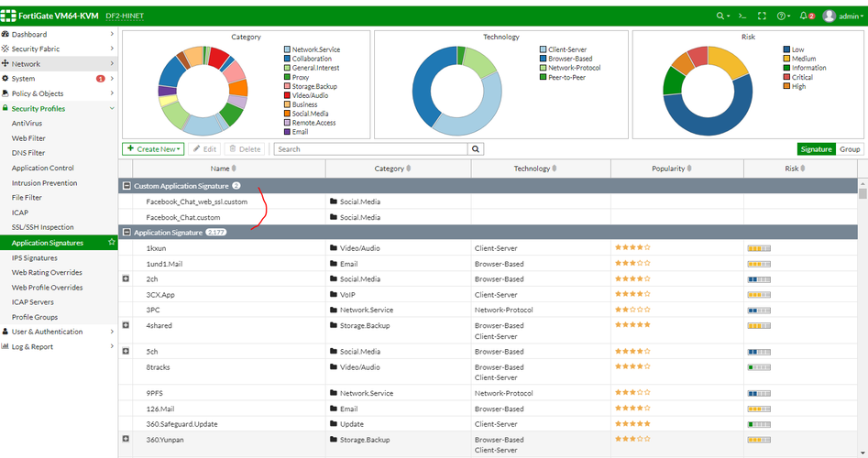Click the Dashboard icon in sidebar

click(x=5, y=34)
